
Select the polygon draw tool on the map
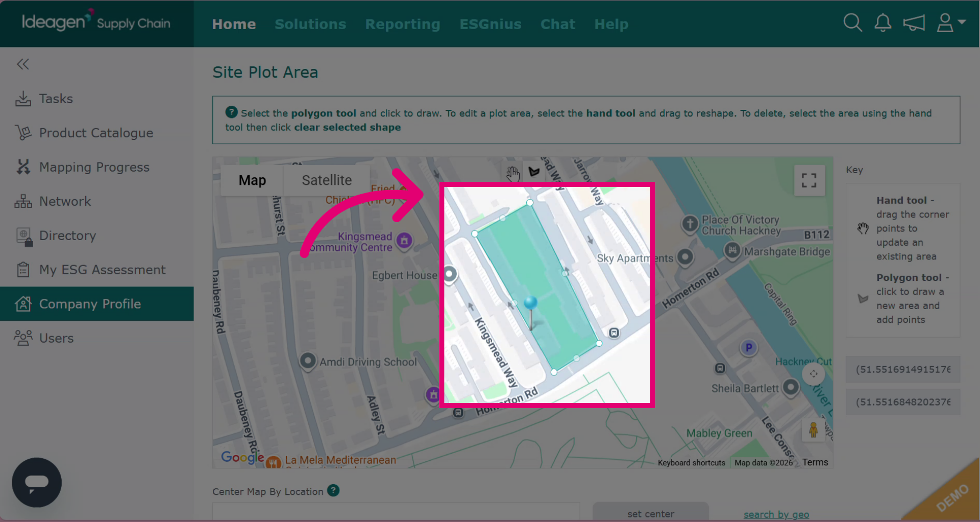(534, 172)
